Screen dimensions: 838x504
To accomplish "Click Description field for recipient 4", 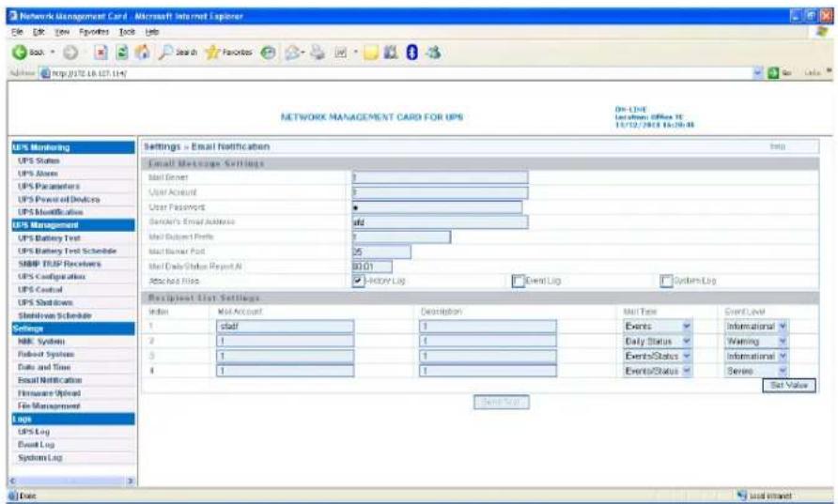I will coord(488,371).
